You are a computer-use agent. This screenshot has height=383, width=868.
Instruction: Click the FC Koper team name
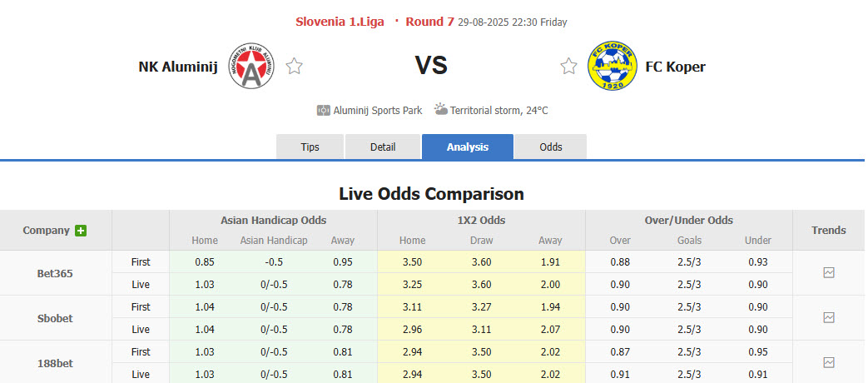pos(675,67)
